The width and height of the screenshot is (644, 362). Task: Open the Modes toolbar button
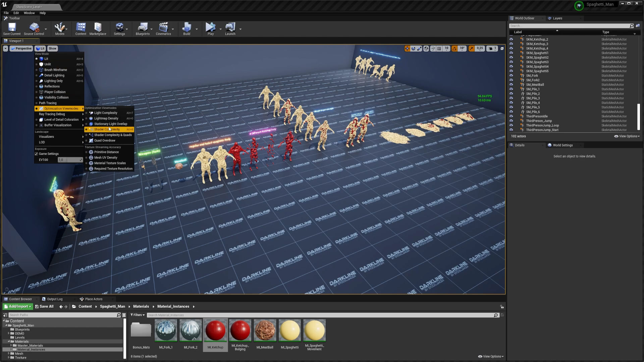point(60,29)
